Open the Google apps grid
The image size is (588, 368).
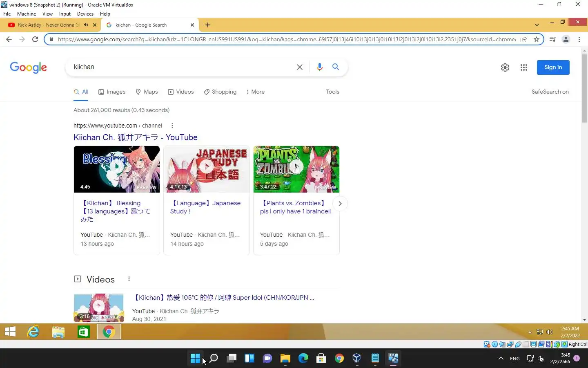click(x=524, y=67)
